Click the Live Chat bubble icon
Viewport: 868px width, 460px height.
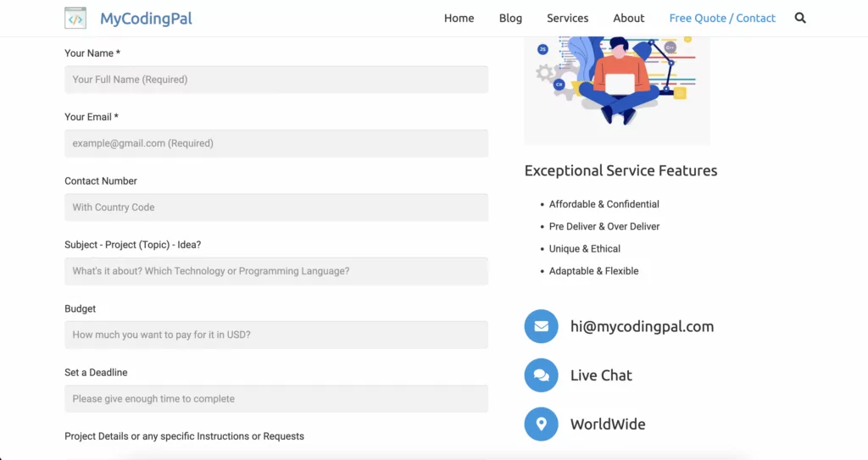541,375
